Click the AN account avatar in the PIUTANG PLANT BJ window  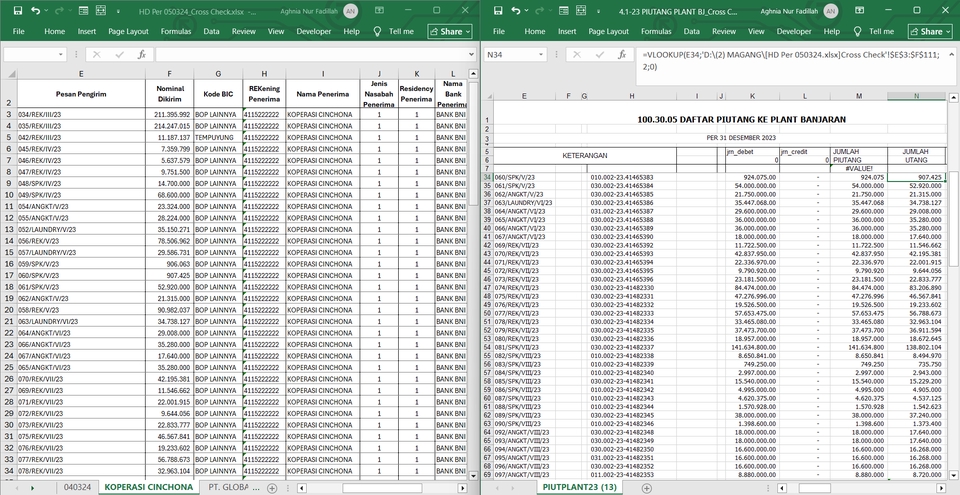coord(831,11)
